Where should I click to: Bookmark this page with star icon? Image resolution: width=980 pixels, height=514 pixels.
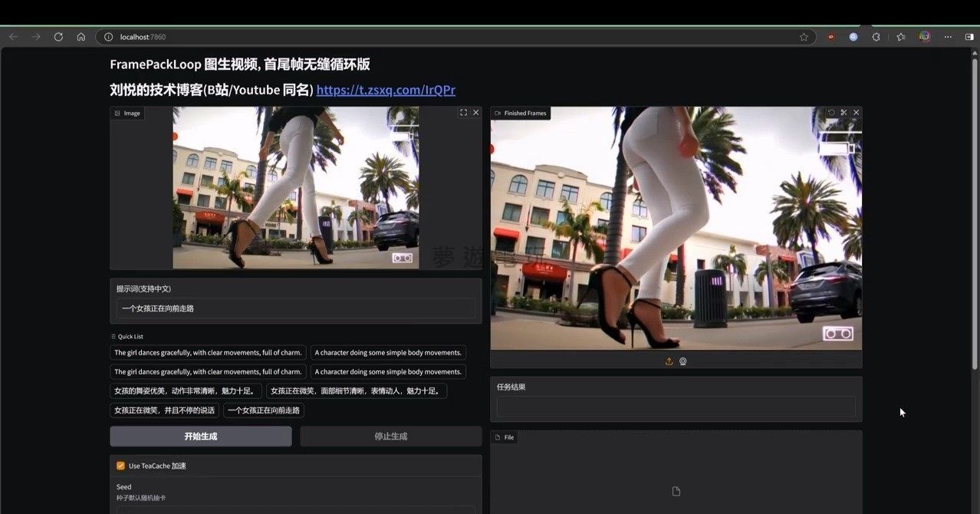coord(804,37)
